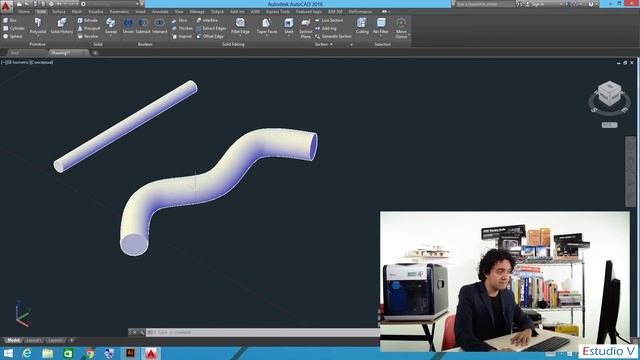This screenshot has width=640, height=360.
Task: Click the help search field in title bar
Action: pos(485,4)
